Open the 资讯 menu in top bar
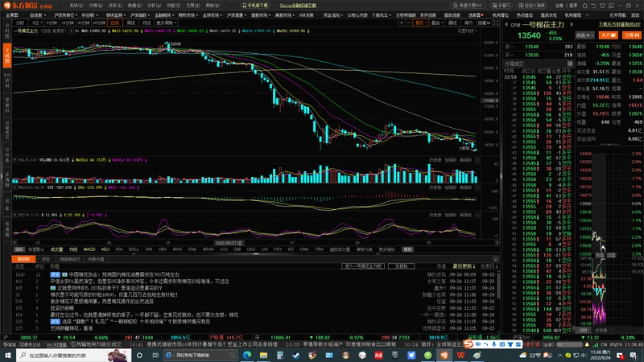 tap(115, 6)
